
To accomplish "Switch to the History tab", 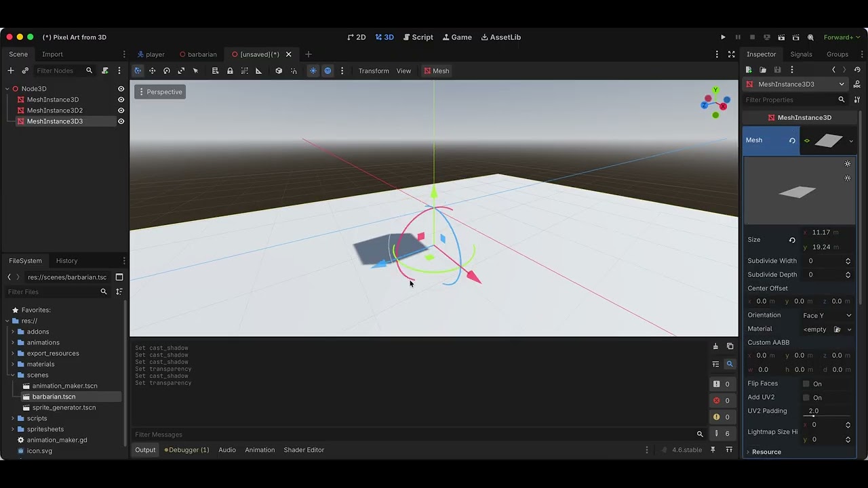I will [66, 260].
